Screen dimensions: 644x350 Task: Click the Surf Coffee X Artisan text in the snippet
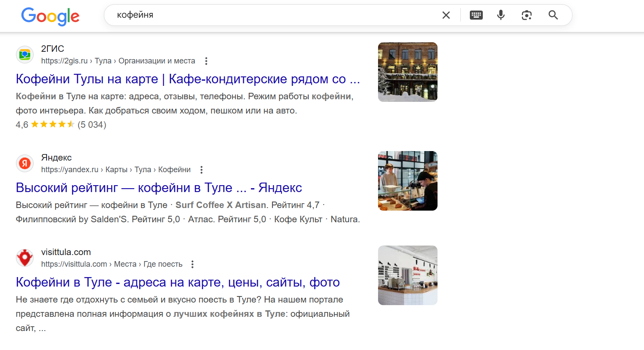tap(221, 205)
